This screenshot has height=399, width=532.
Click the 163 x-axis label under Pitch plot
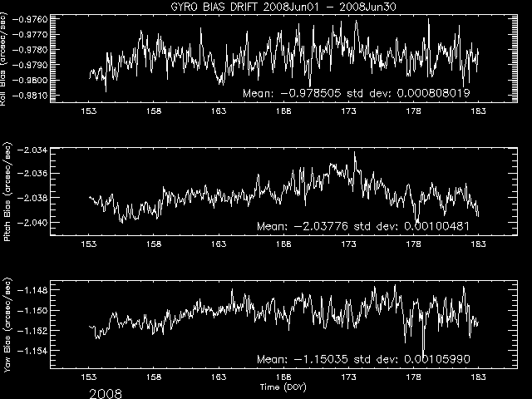(219, 244)
